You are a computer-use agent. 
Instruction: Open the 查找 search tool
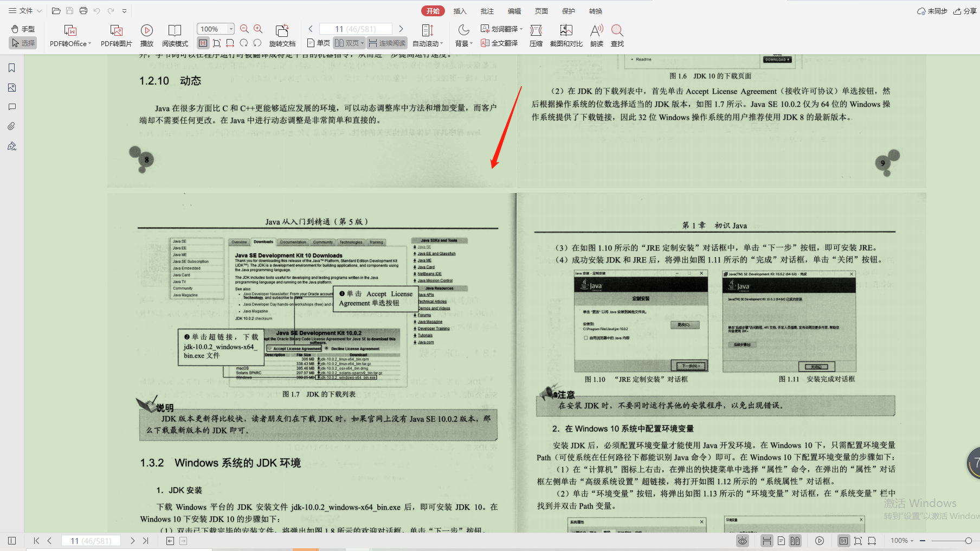pyautogui.click(x=617, y=36)
